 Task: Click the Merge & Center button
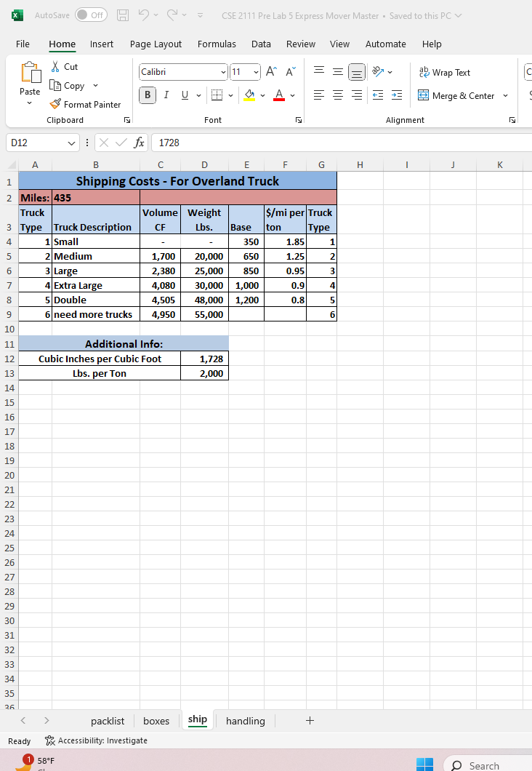(456, 95)
